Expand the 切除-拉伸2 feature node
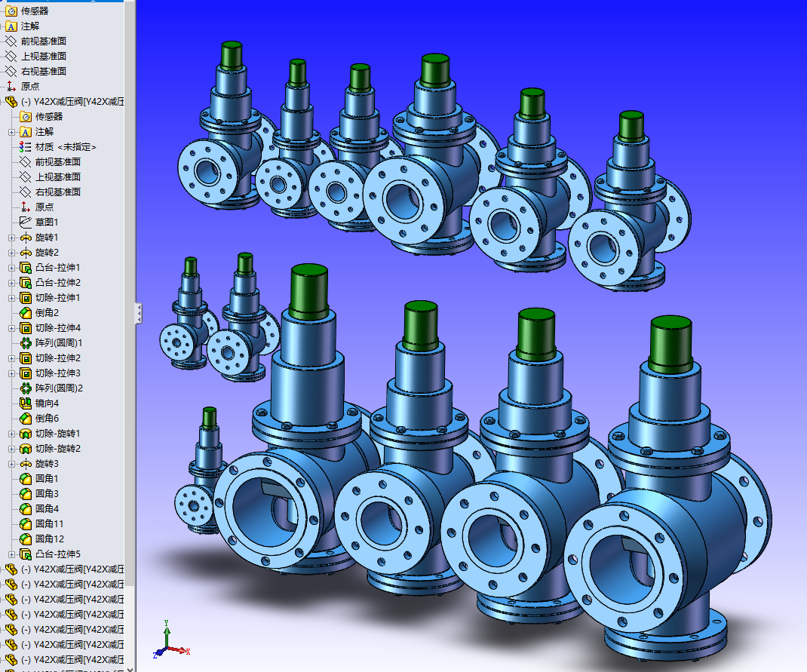 pos(12,358)
